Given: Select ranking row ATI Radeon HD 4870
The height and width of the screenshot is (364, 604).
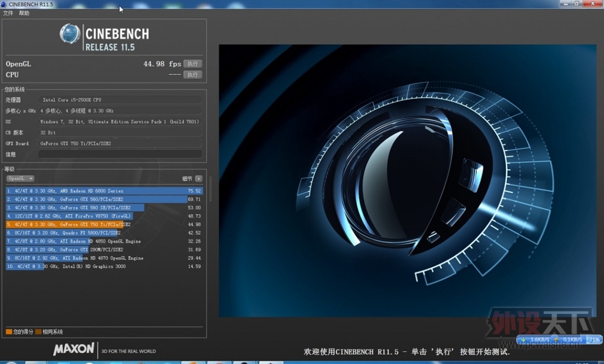Looking at the screenshot, I should (x=104, y=258).
